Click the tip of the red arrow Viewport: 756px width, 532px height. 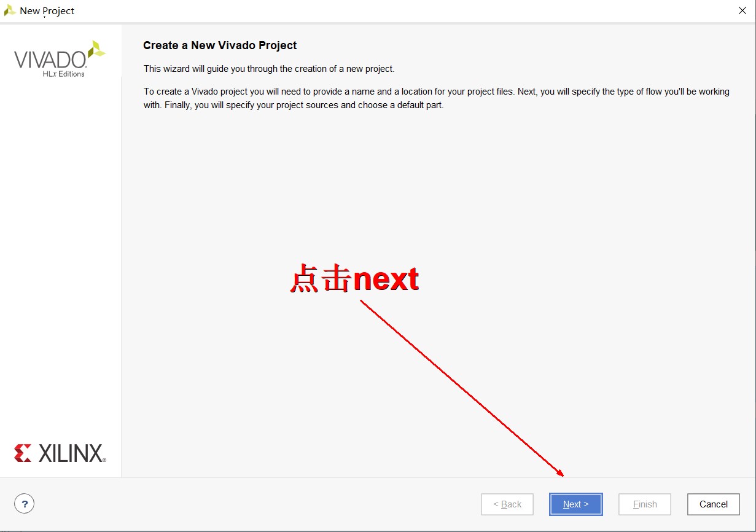click(563, 475)
